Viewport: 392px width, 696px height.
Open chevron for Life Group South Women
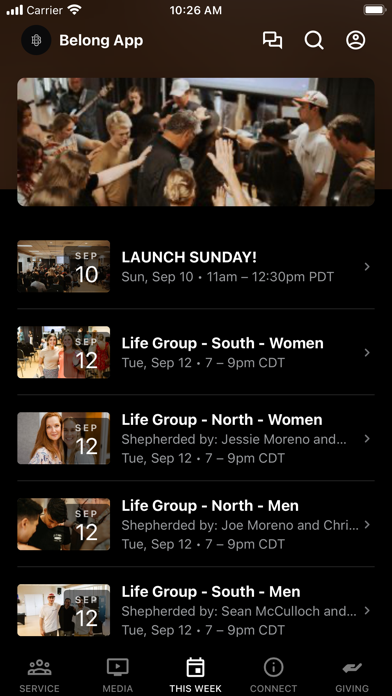[x=367, y=352]
